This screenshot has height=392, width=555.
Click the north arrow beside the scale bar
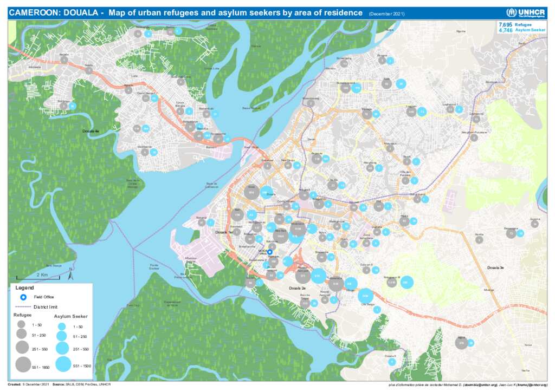click(x=71, y=276)
